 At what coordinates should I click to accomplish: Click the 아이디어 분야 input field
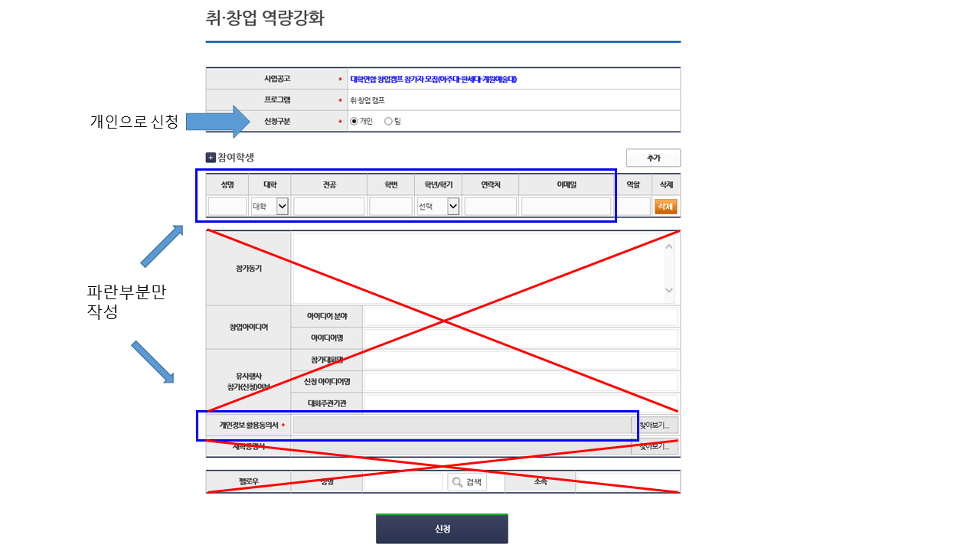tap(521, 316)
